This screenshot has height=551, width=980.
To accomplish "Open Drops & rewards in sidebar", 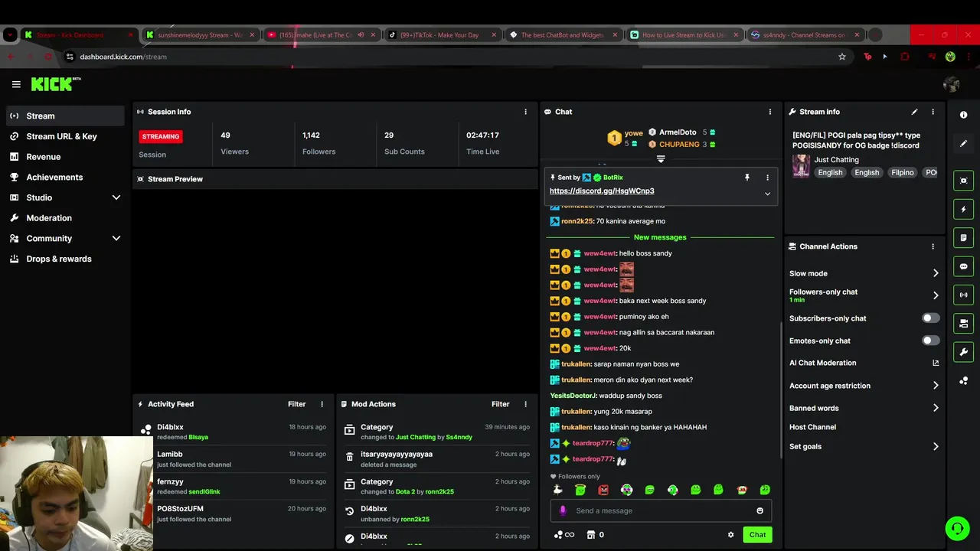I will tap(65, 259).
